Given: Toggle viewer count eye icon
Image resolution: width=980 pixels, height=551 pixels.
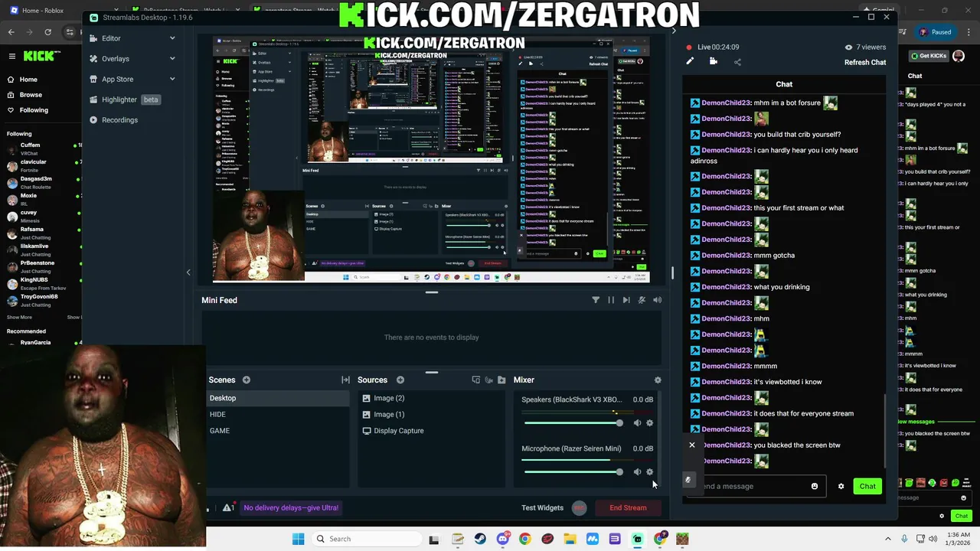Looking at the screenshot, I should (848, 47).
